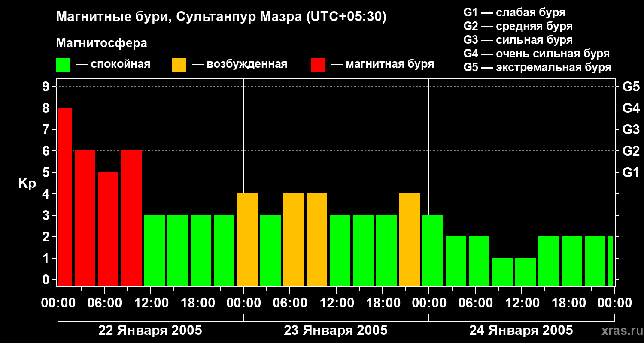Select the green Kp 2 bar at 06:00, 24 January
The image size is (644, 343).
(479, 262)
